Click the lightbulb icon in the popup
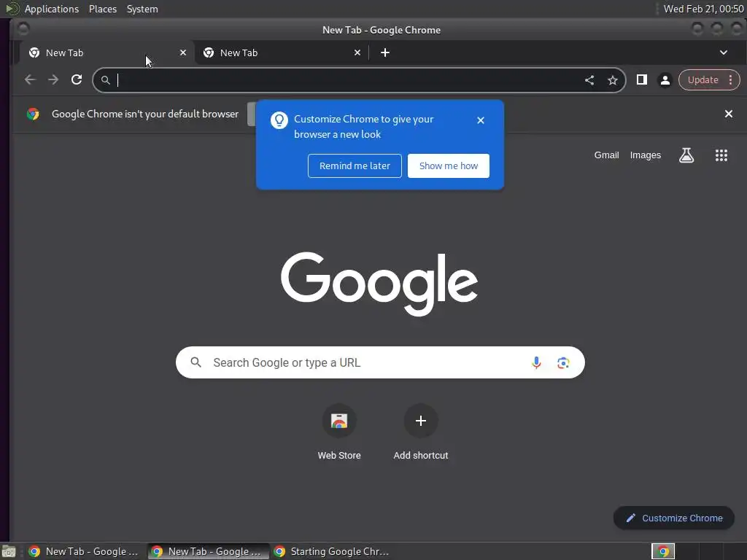Screen dimensions: 747x560 279,120
